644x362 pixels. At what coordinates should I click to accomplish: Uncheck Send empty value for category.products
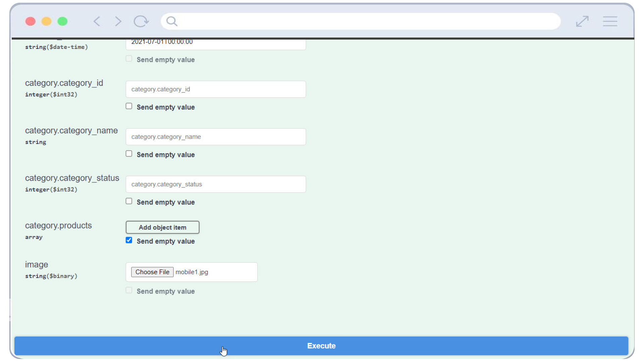[x=129, y=240]
